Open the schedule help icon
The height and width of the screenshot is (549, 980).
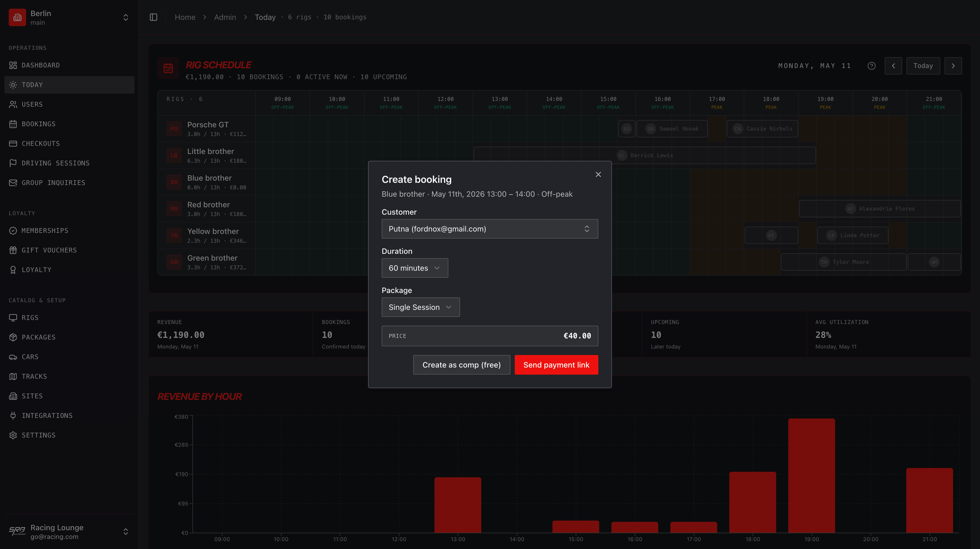(872, 66)
